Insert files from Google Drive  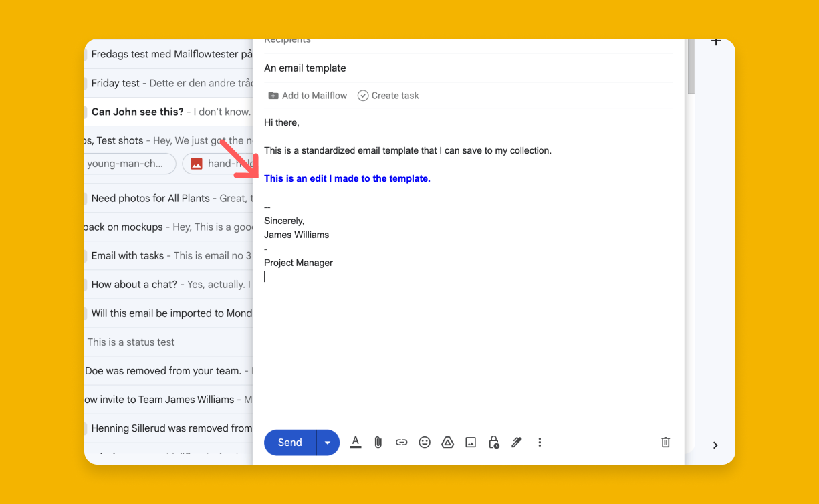click(447, 442)
